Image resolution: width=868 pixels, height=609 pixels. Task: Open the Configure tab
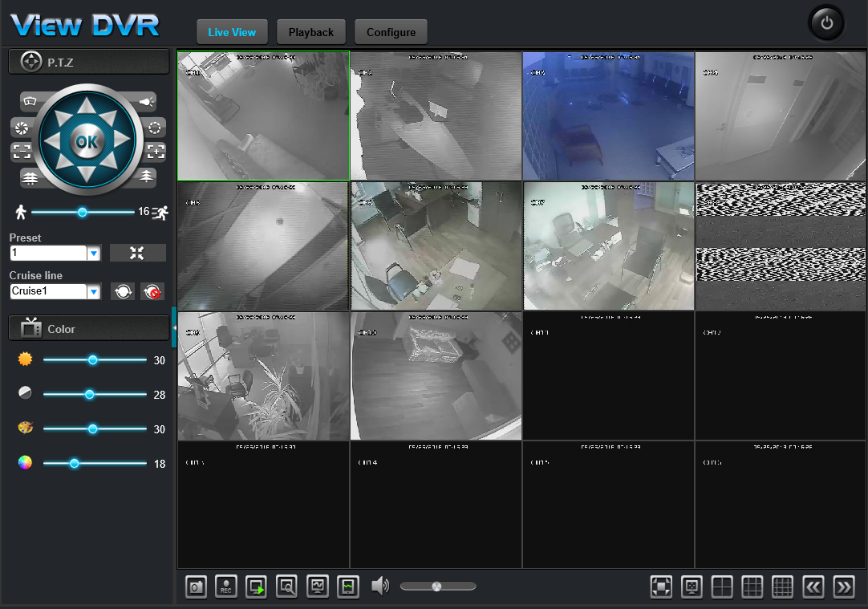[391, 32]
